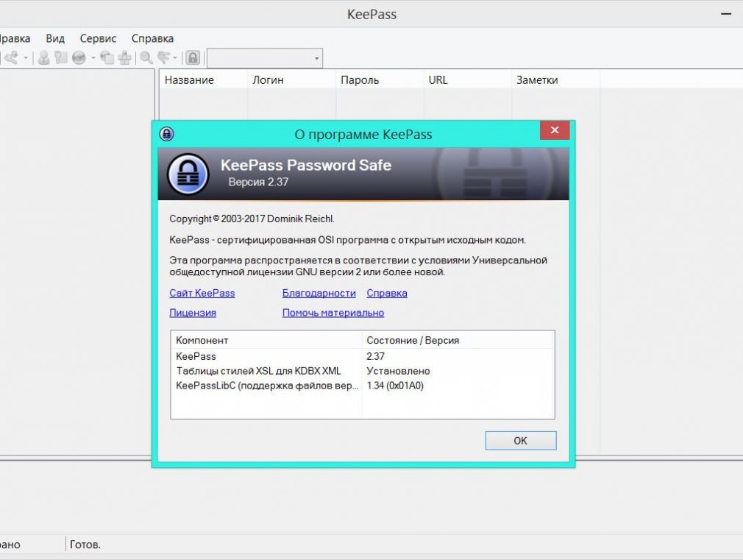This screenshot has width=743, height=560.
Task: Click the Show Entries keys icon
Action: pyautogui.click(x=163, y=58)
